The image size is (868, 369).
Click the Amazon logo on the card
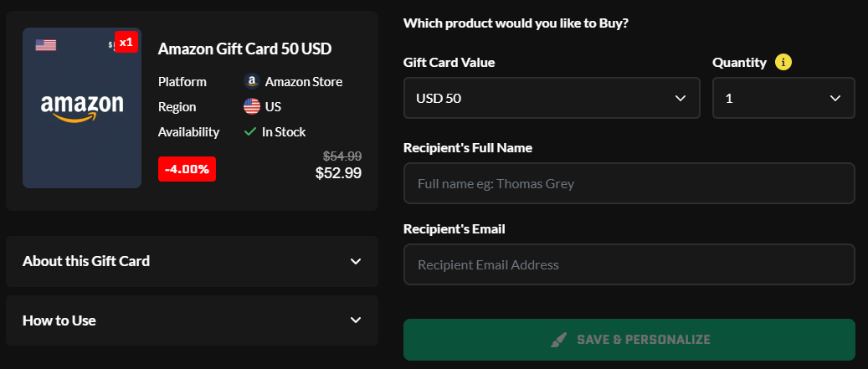82,107
